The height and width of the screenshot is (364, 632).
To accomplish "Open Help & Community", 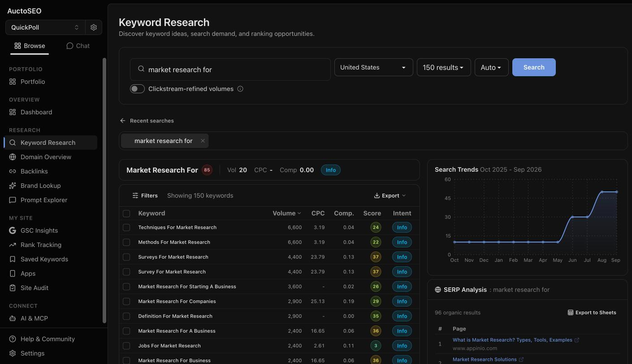I will tap(48, 339).
